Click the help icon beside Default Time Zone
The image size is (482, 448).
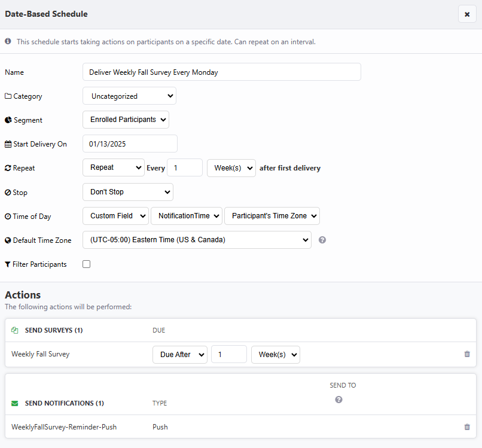click(322, 240)
